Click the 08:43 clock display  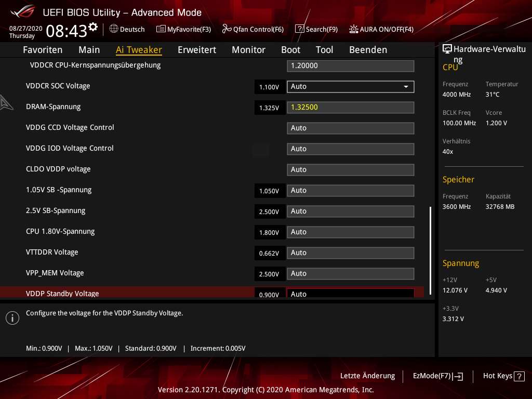(x=66, y=31)
